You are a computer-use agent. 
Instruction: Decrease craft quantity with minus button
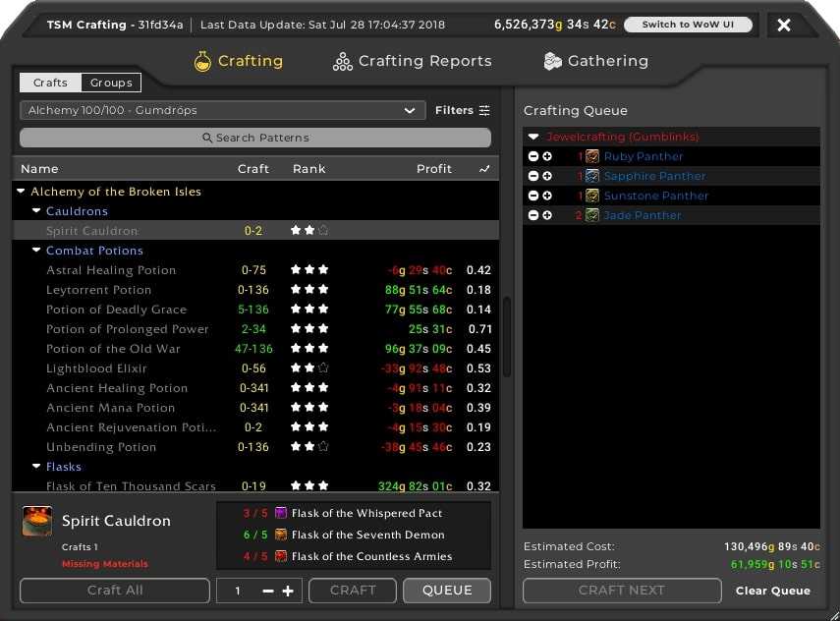[x=268, y=591]
